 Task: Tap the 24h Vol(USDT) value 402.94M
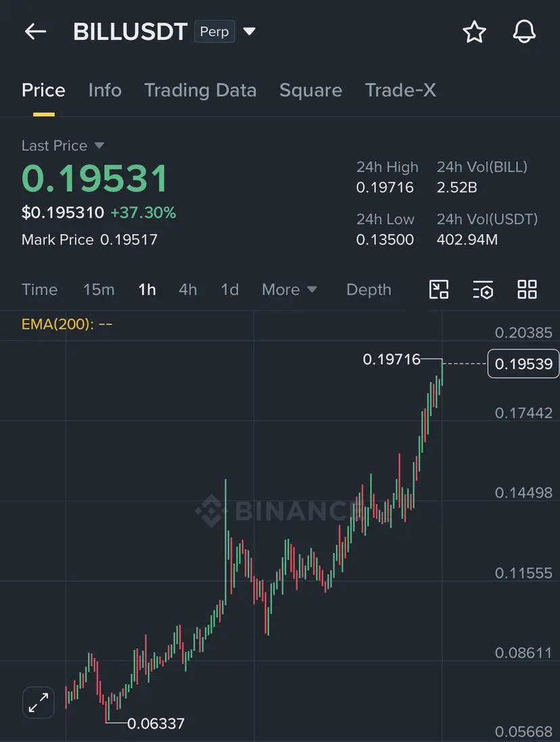click(x=467, y=239)
